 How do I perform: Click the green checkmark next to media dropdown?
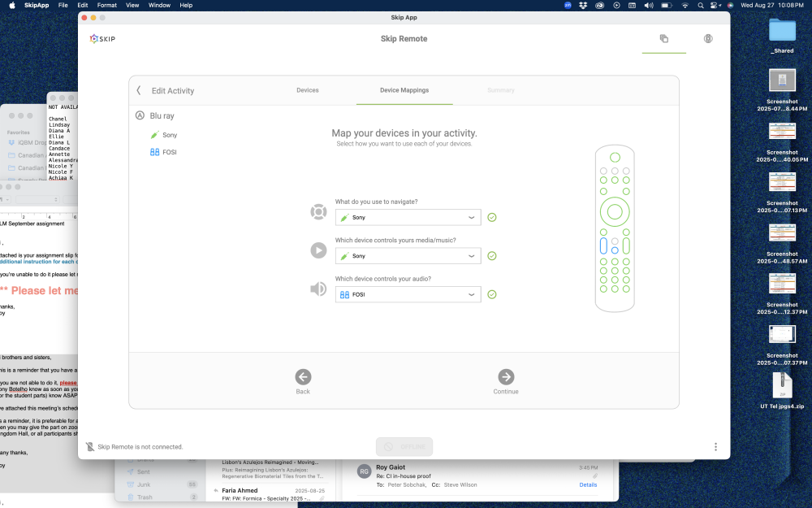tap(492, 255)
